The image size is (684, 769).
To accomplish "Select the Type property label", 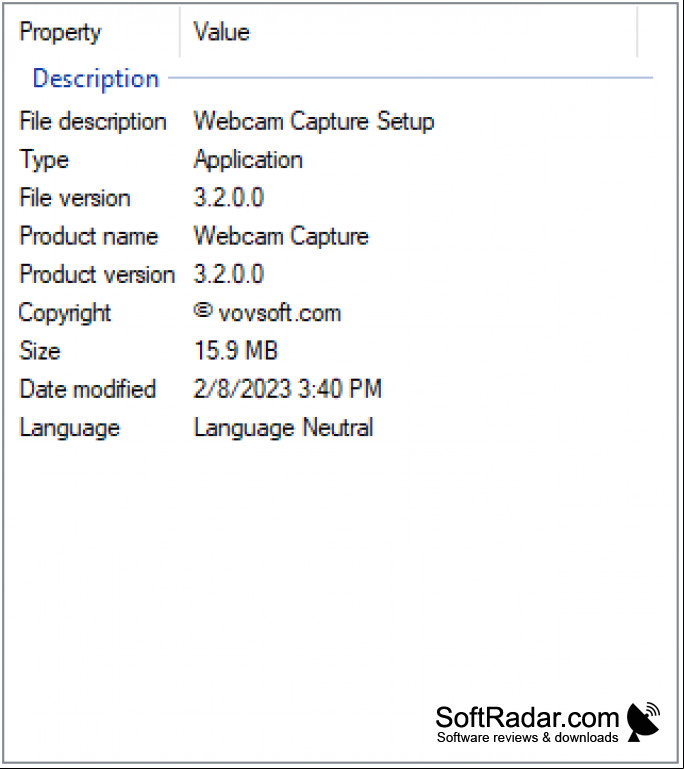I will click(x=44, y=160).
